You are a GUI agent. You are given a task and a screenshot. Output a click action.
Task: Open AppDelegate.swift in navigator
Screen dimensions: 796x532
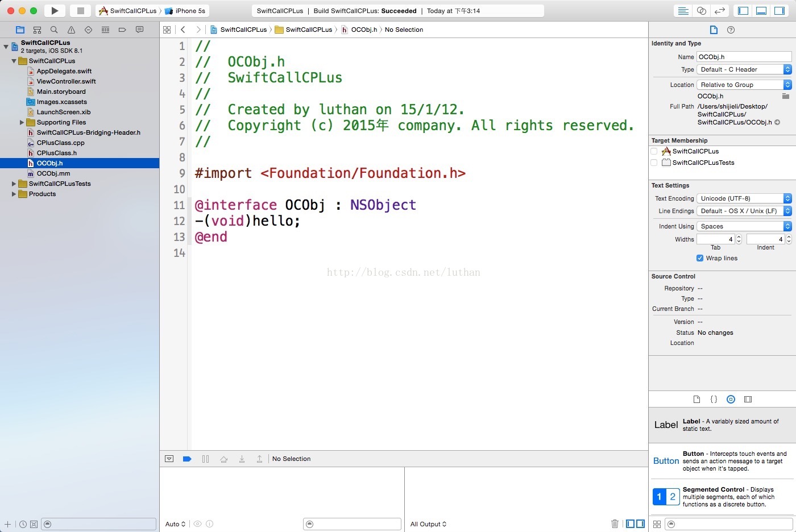pyautogui.click(x=64, y=71)
